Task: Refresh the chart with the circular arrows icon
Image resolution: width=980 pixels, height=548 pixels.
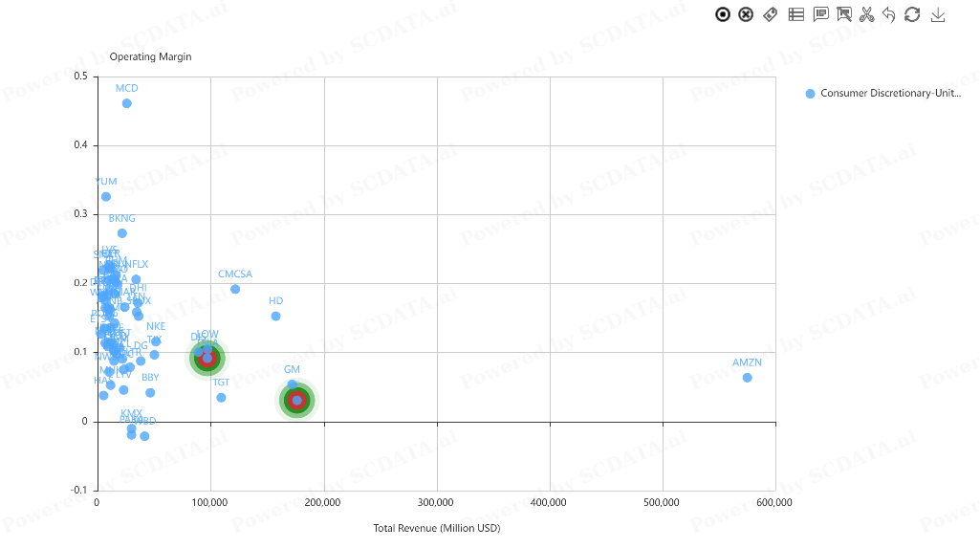Action: tap(912, 14)
